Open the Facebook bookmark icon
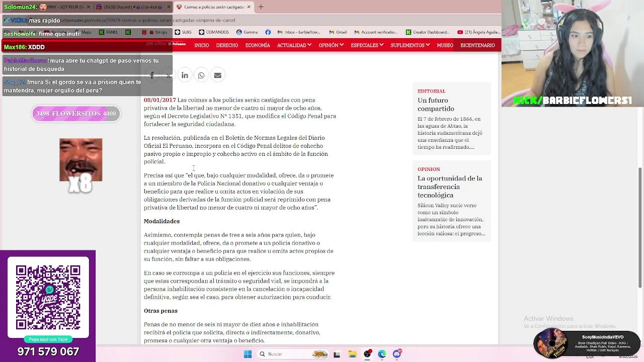This screenshot has height=362, width=644. pos(268,32)
